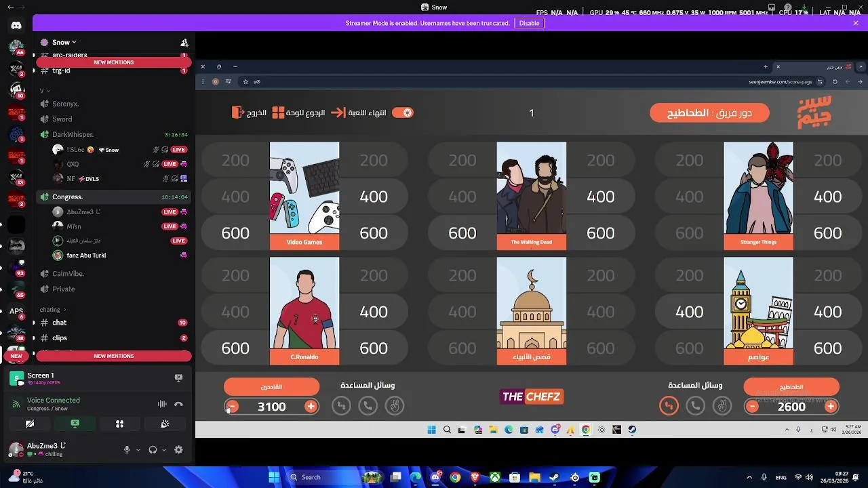868x488 pixels.
Task: Toggle screen share green button
Action: [75, 424]
